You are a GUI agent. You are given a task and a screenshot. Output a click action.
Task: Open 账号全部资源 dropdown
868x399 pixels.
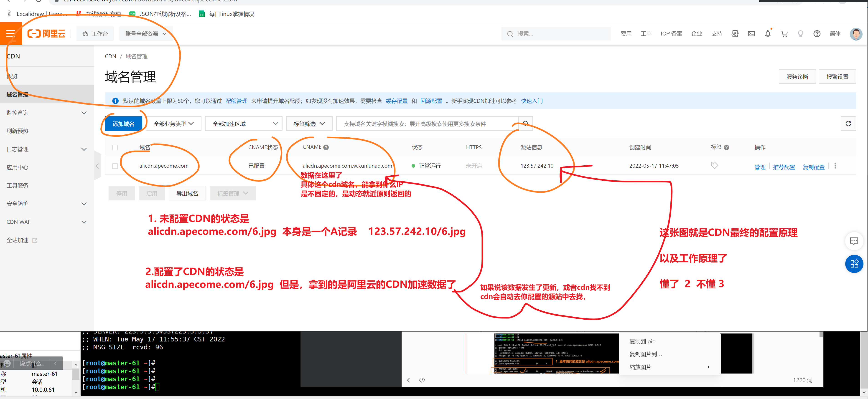click(146, 34)
